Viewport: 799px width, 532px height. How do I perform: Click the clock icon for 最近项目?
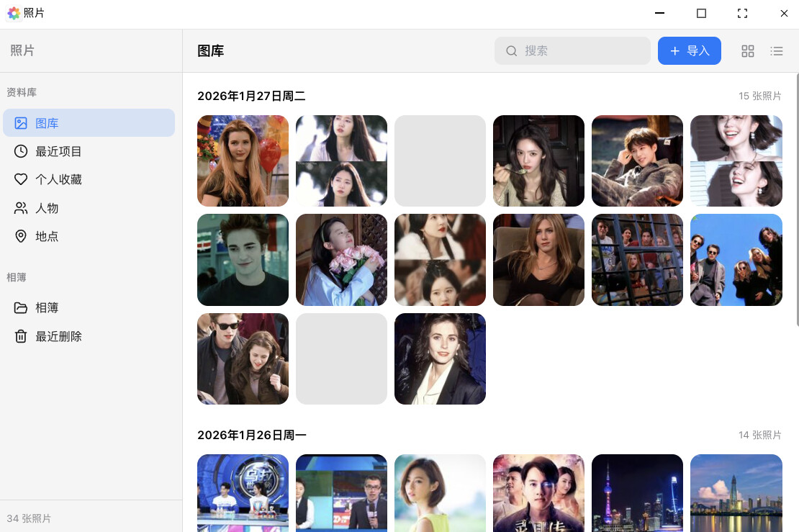click(21, 151)
